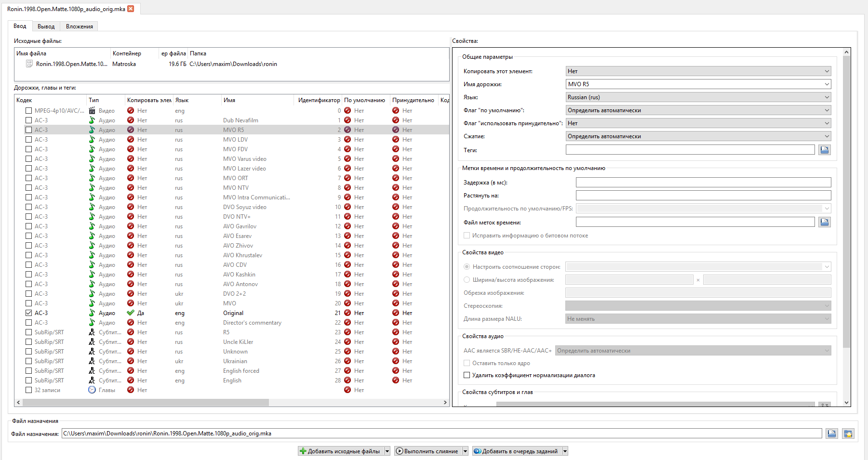Viewport: 868px width, 460px height.
Task: Expand Копировать этот элемент dropdown
Action: click(698, 71)
